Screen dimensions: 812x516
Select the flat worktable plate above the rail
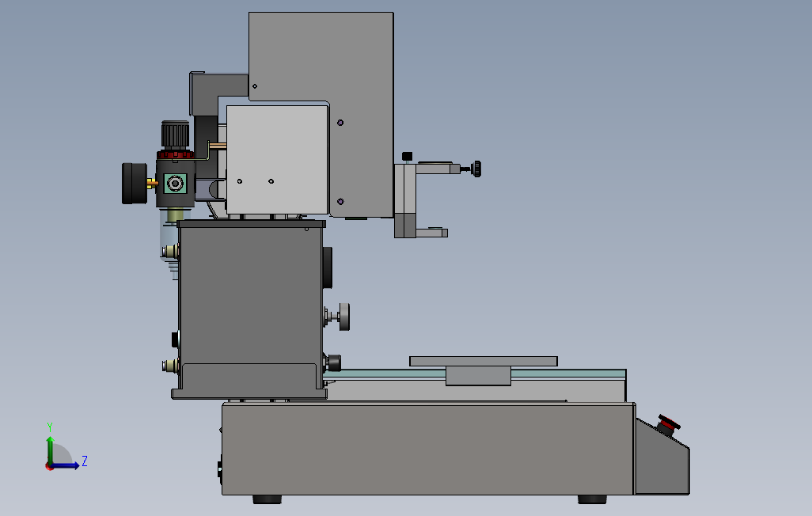coord(483,361)
